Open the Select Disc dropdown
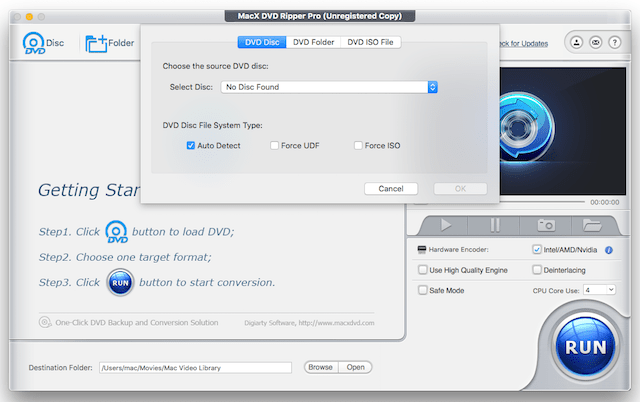Screen dimensions: 640x402 [x=329, y=87]
